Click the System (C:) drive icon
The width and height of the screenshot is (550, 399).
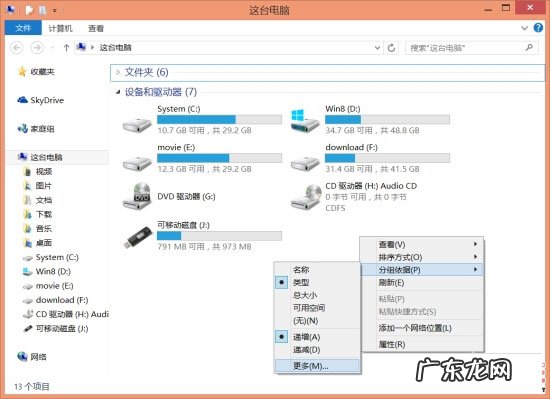[x=137, y=125]
